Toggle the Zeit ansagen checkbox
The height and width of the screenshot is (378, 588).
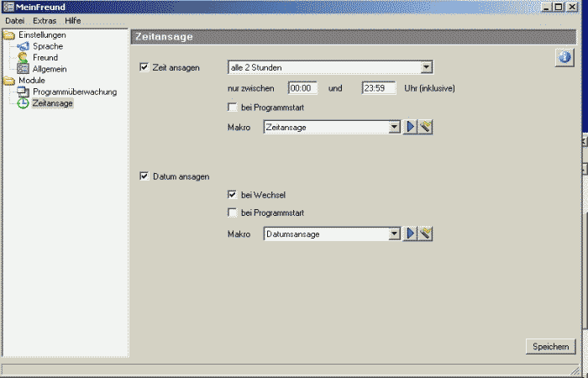click(144, 66)
